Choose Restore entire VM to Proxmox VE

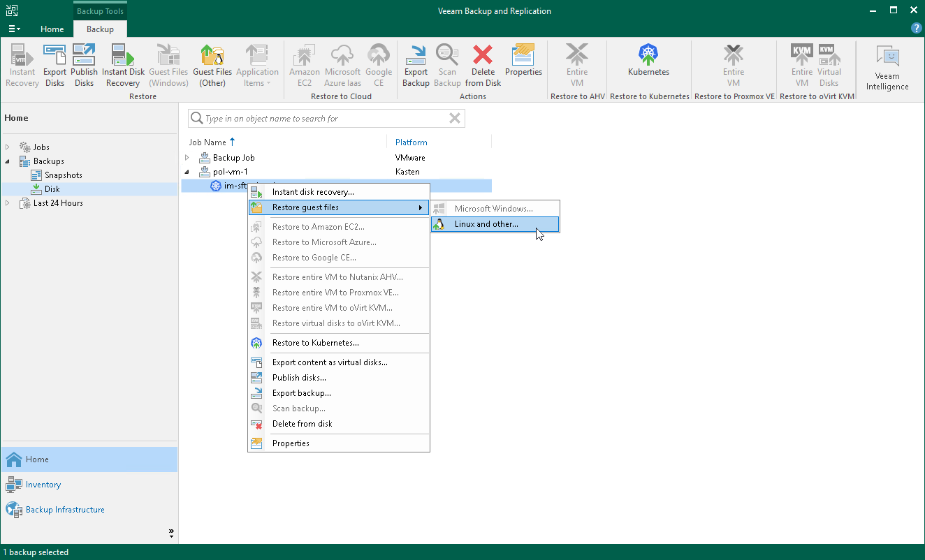point(339,293)
